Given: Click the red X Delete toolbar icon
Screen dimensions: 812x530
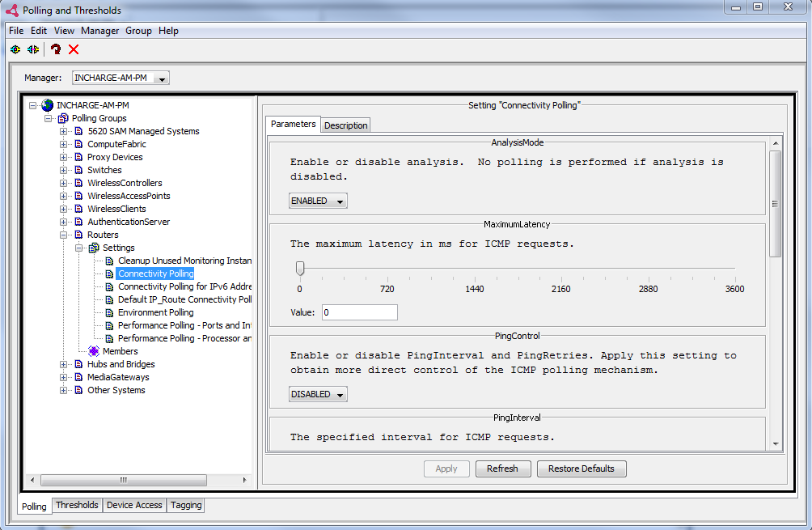Looking at the screenshot, I should (74, 49).
